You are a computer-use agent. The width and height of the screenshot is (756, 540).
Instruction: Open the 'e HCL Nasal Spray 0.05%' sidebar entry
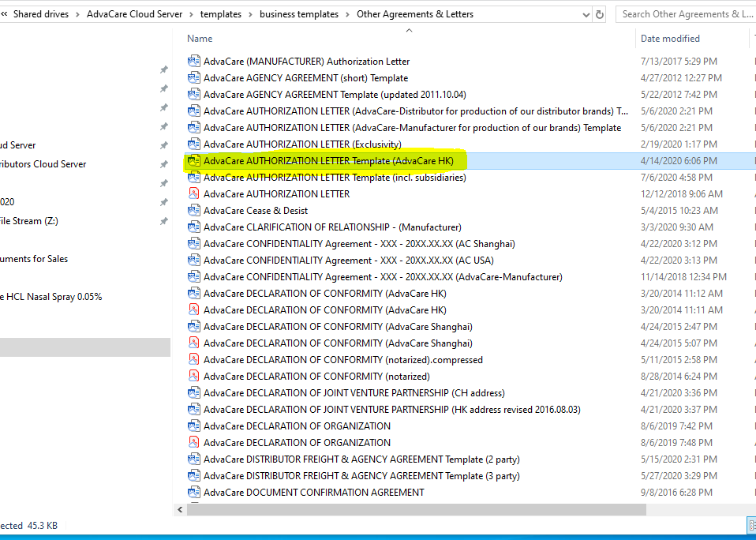51,297
